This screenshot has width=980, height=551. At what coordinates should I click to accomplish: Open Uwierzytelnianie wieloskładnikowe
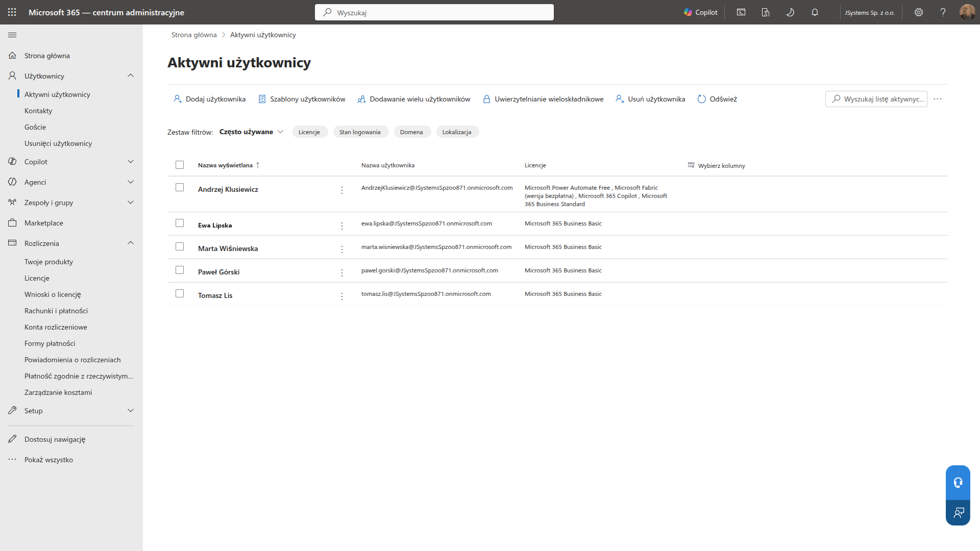[x=543, y=99]
